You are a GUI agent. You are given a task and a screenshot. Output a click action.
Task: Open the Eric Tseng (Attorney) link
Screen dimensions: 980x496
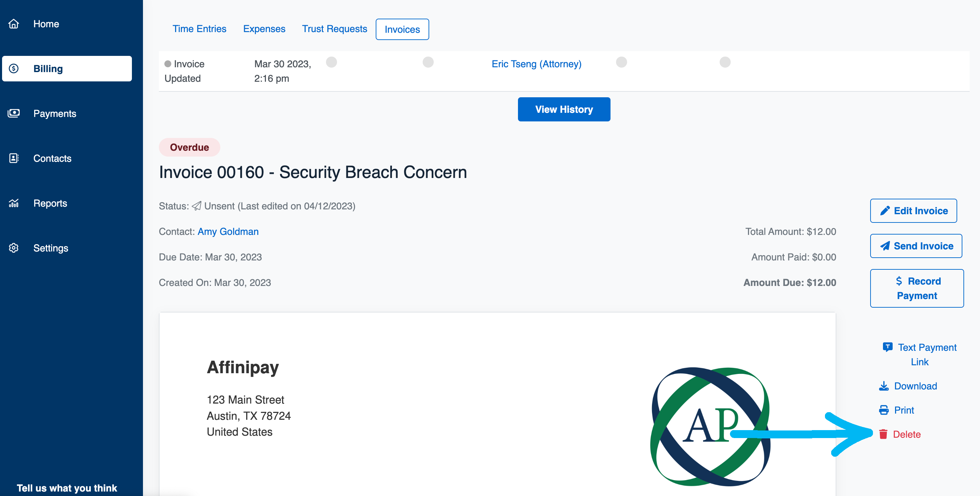coord(536,64)
